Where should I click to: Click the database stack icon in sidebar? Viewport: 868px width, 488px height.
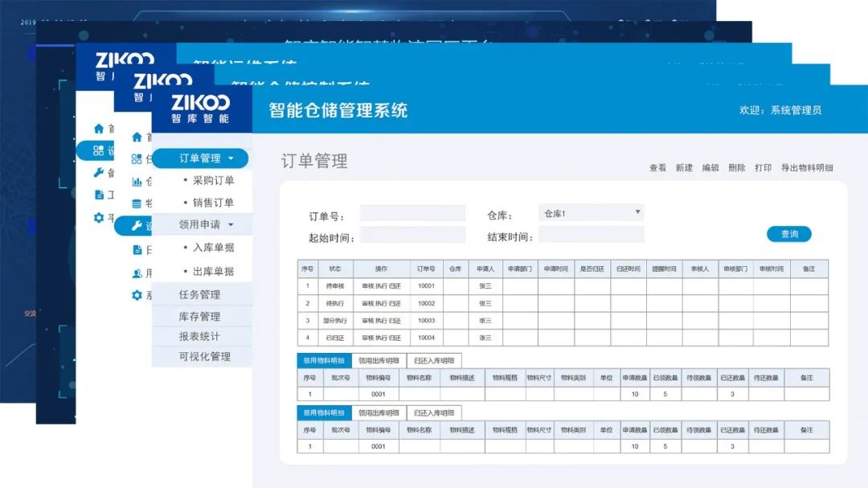(137, 203)
